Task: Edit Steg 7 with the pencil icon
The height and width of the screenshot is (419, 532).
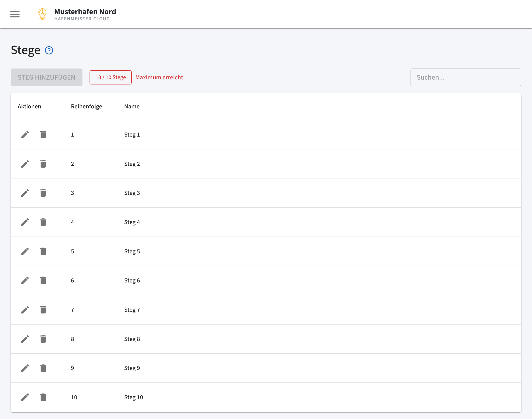Action: pyautogui.click(x=25, y=309)
